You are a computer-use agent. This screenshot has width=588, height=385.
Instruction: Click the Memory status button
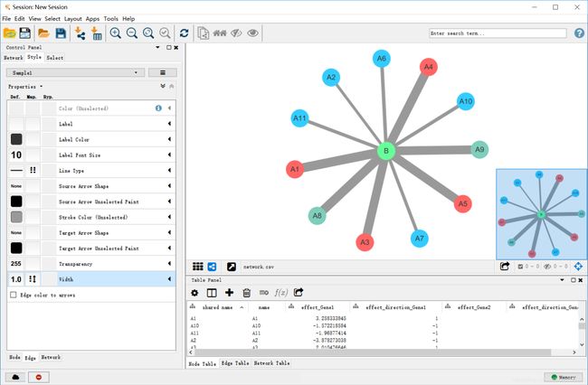click(x=564, y=377)
